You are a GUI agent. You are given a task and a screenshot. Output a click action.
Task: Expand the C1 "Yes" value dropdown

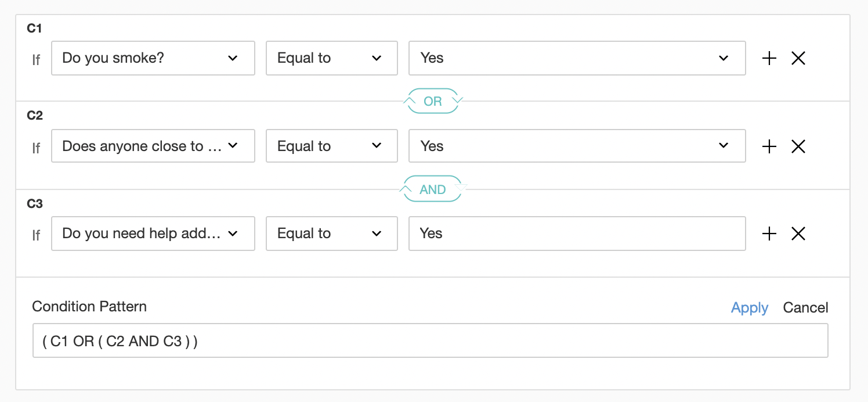click(577, 58)
